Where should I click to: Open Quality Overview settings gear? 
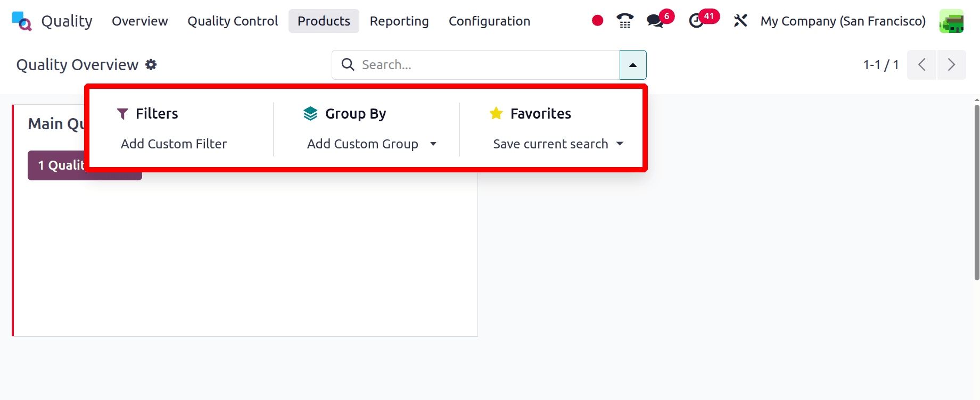151,64
